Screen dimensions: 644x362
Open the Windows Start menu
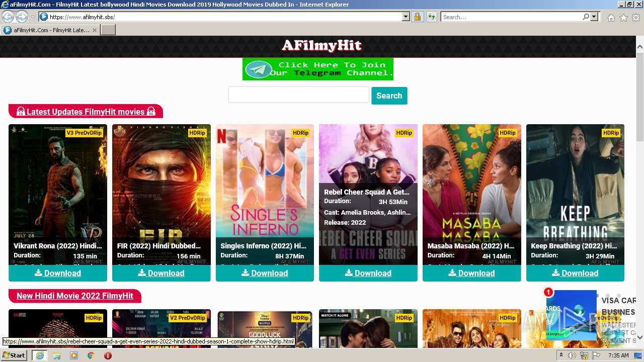point(14,355)
